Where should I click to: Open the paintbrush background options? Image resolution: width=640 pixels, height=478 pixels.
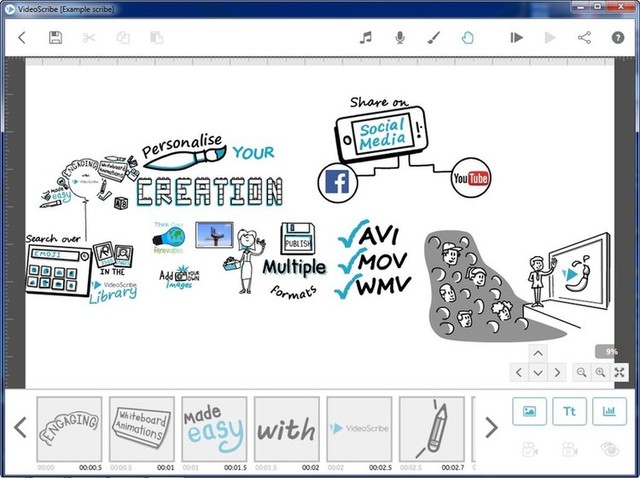pyautogui.click(x=433, y=38)
